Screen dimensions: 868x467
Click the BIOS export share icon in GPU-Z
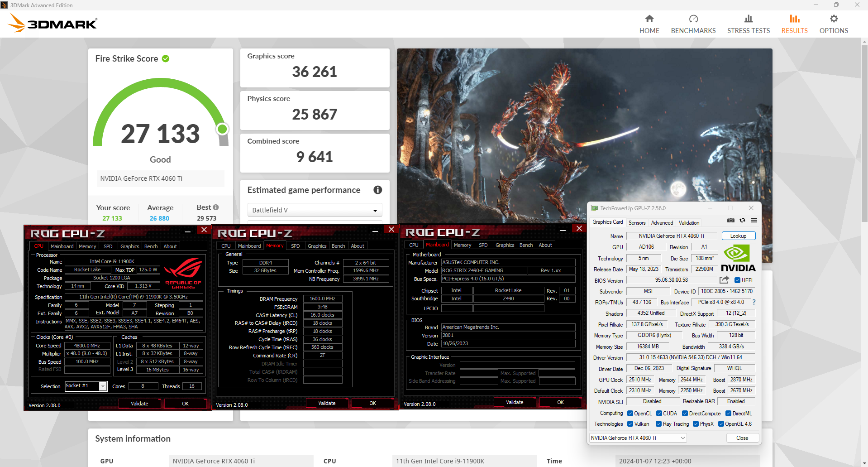(724, 280)
